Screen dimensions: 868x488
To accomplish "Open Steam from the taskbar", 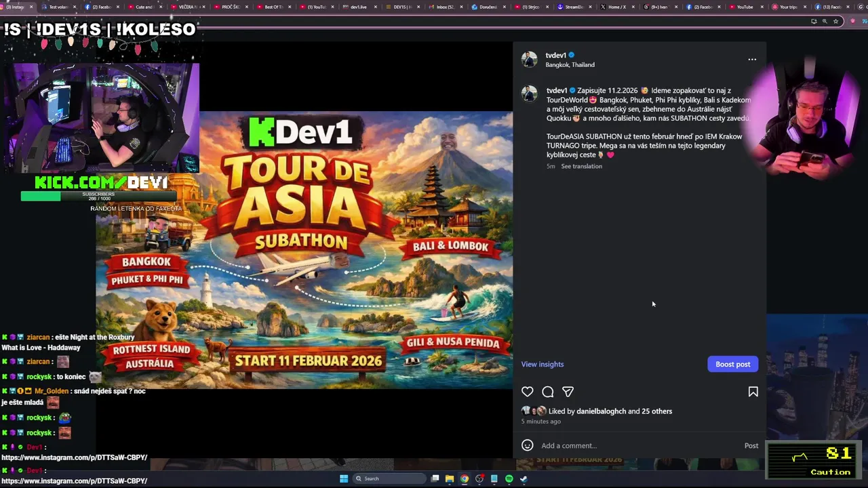I will [x=524, y=479].
